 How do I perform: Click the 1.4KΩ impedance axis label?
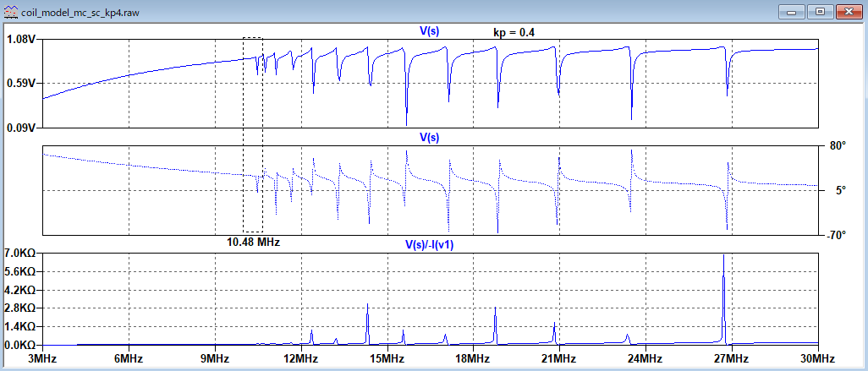(x=20, y=326)
